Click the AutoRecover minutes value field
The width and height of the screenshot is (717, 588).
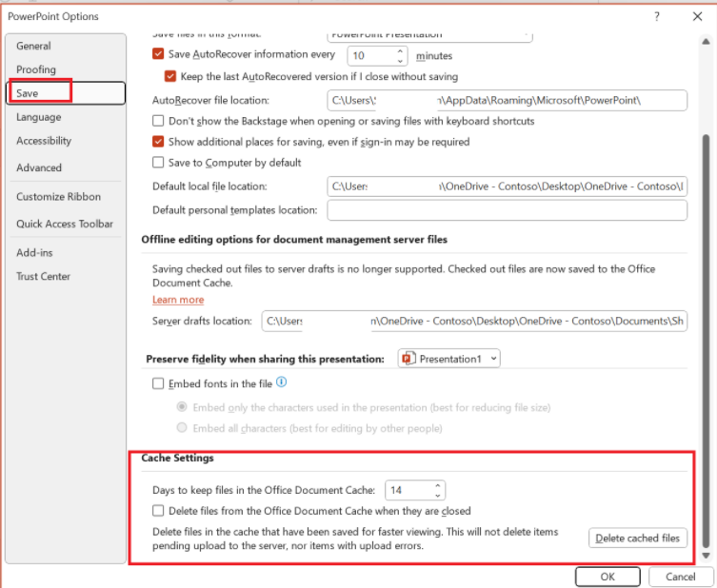pos(371,56)
